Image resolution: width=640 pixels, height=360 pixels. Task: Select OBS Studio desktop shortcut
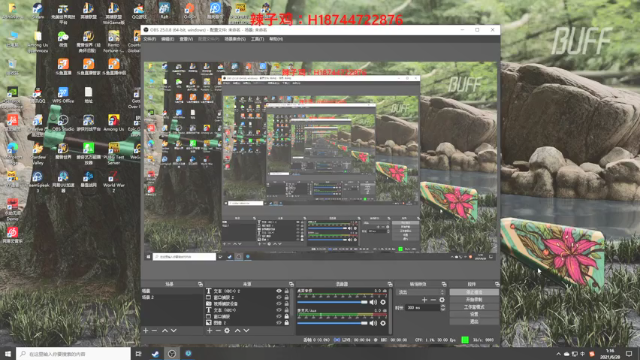click(x=62, y=122)
